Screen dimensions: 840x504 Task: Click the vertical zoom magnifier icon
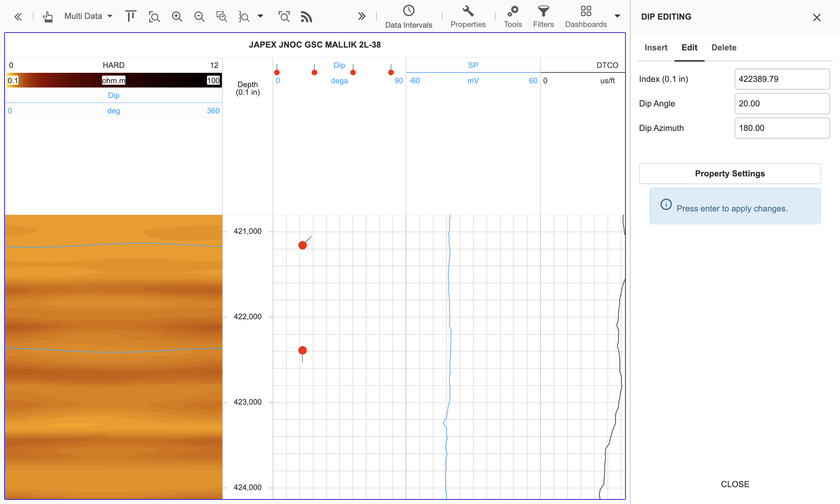coord(244,16)
